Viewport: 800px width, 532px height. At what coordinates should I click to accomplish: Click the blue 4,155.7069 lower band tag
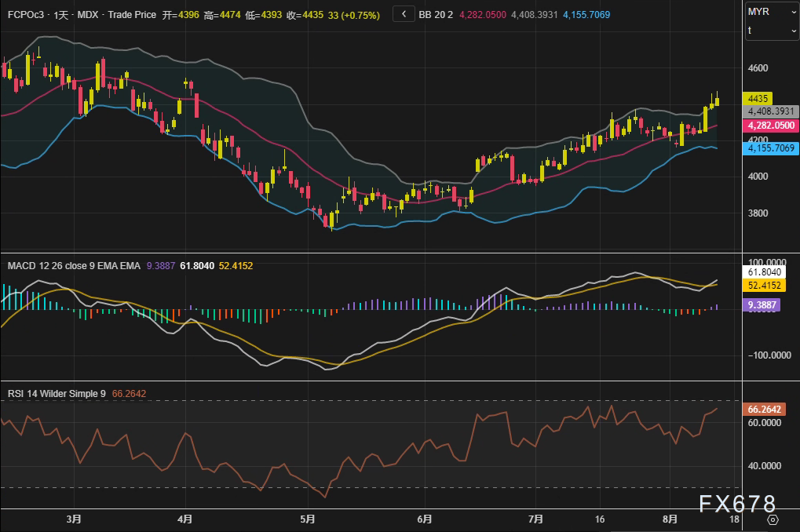[769, 148]
